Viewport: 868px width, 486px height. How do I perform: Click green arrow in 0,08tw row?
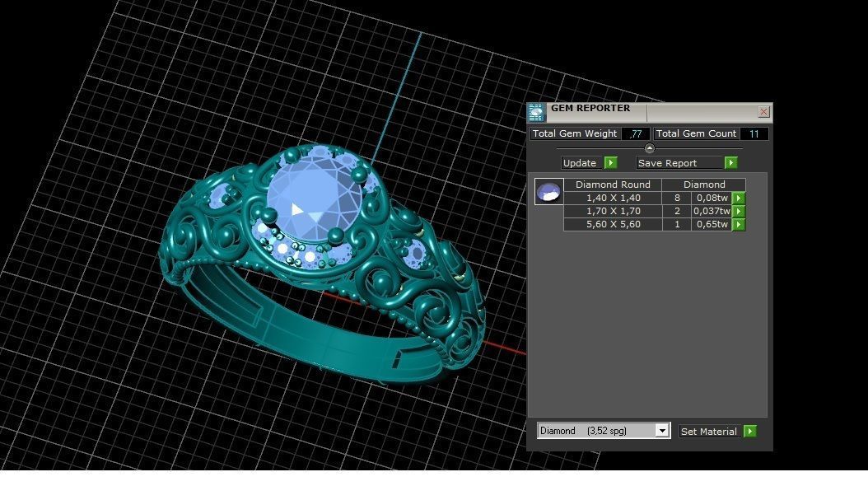click(739, 198)
